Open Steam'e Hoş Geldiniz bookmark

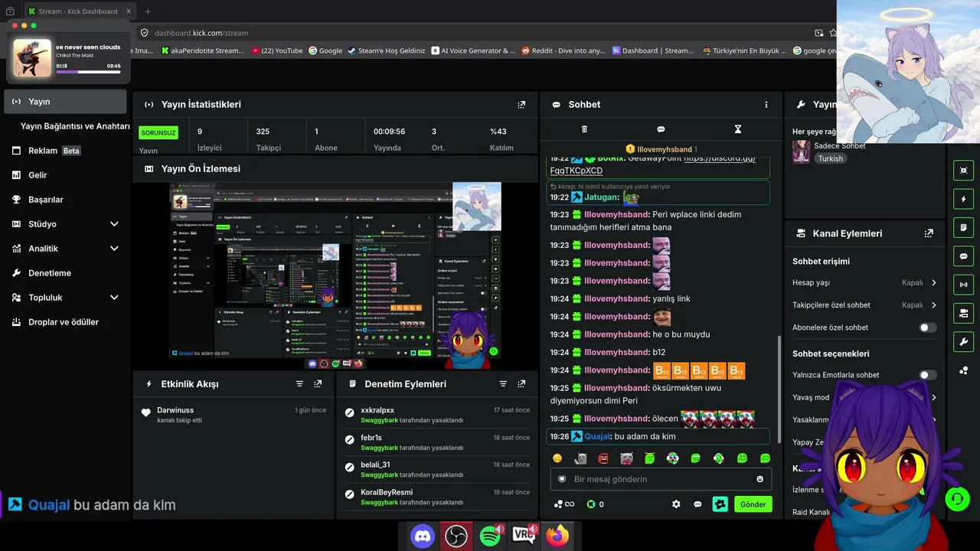(386, 51)
